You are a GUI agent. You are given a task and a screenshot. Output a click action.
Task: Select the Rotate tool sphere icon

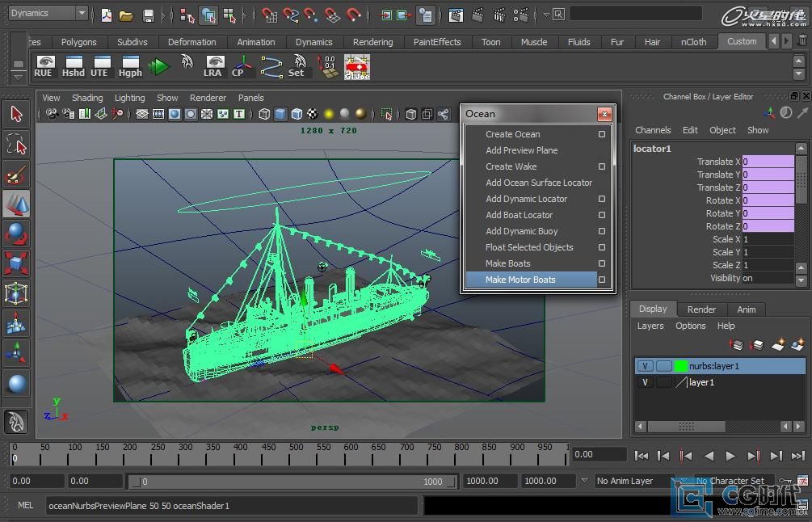[17, 234]
